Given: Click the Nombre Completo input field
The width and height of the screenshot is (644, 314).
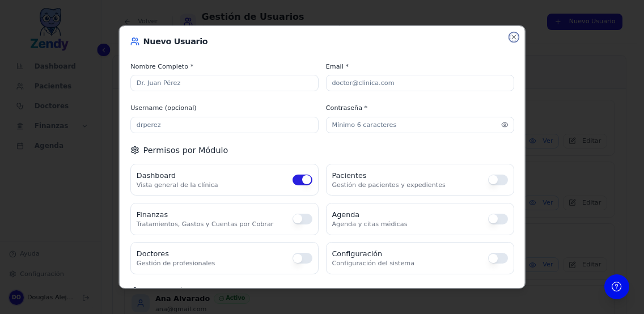Looking at the screenshot, I should [224, 83].
